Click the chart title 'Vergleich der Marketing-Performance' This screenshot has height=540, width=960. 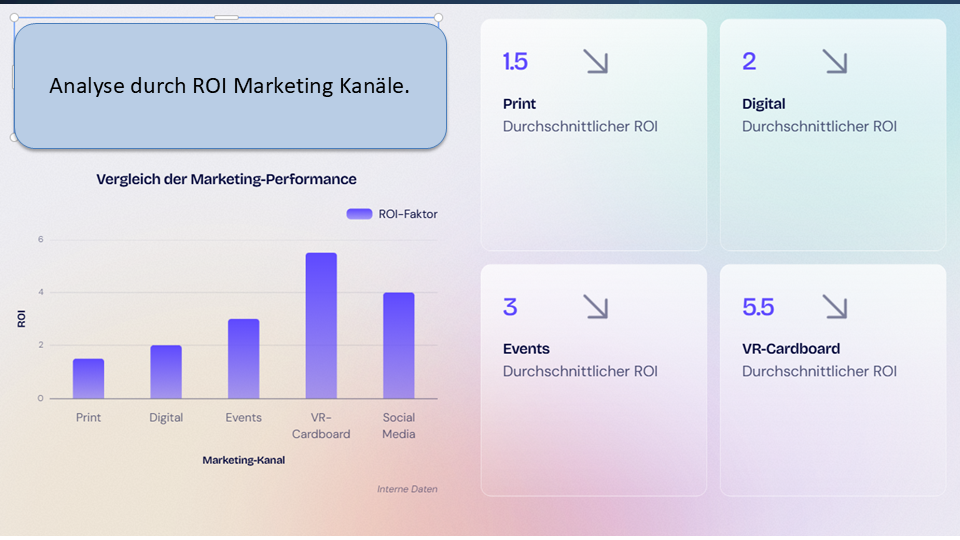pyautogui.click(x=226, y=179)
